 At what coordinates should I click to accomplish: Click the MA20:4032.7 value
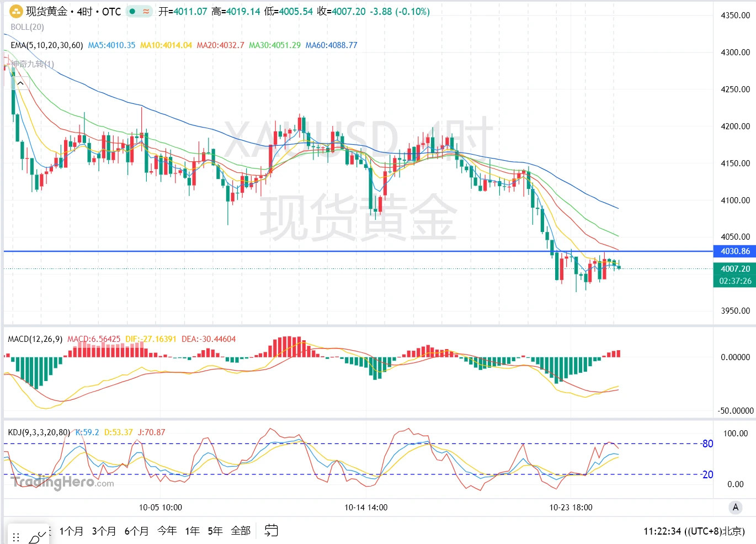[x=221, y=45]
